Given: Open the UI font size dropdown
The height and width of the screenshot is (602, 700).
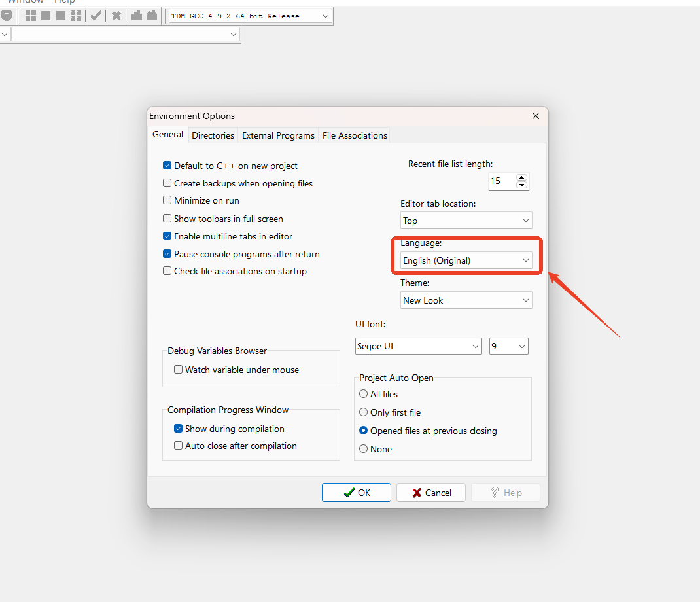Looking at the screenshot, I should click(508, 346).
